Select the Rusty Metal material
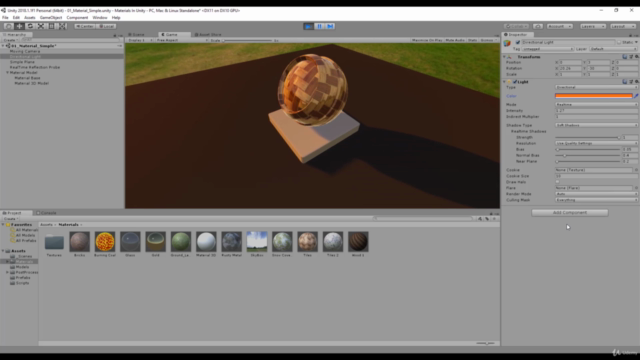640x360 pixels. point(231,241)
